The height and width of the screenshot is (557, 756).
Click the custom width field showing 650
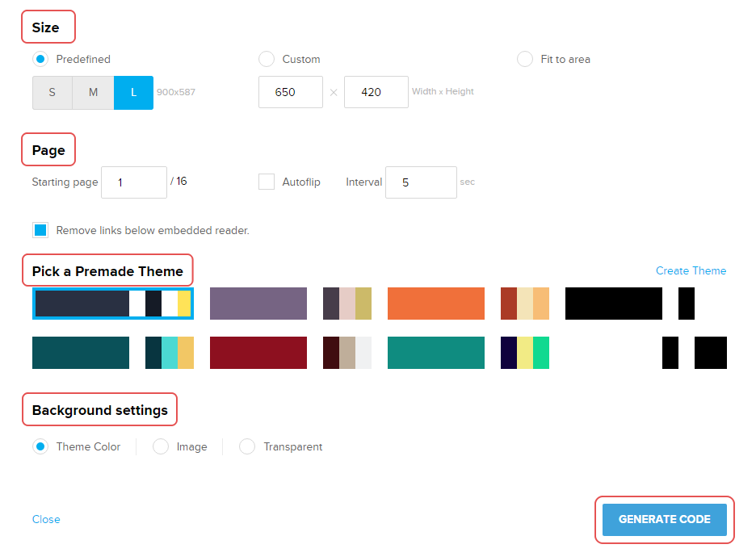(290, 92)
